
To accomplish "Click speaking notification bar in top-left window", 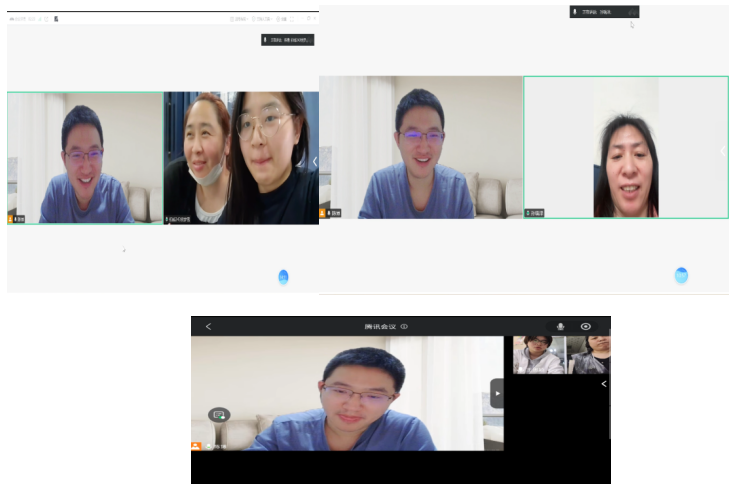I will coord(287,40).
